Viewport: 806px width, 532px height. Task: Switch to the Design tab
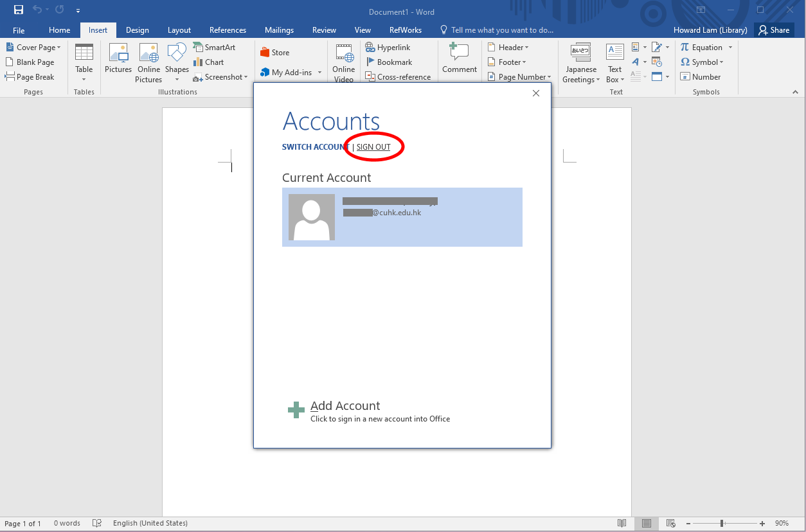(138, 30)
